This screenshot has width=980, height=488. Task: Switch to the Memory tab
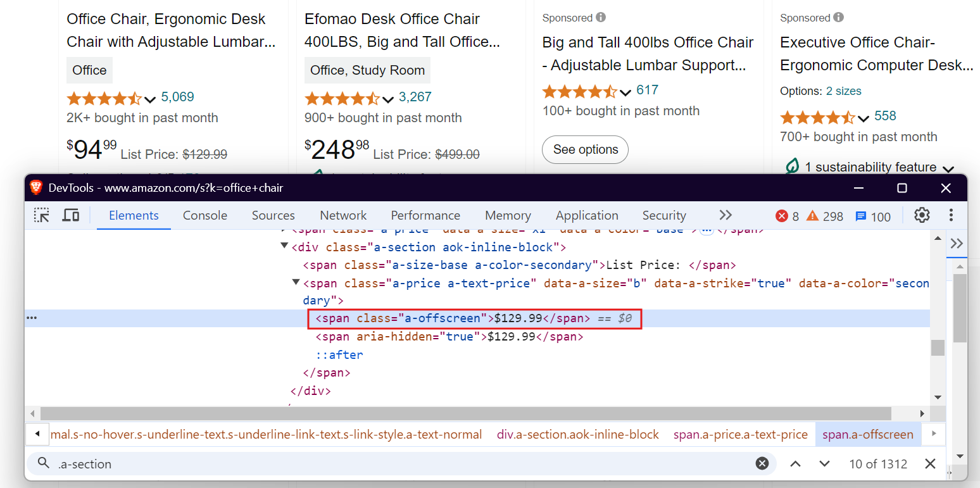(508, 215)
